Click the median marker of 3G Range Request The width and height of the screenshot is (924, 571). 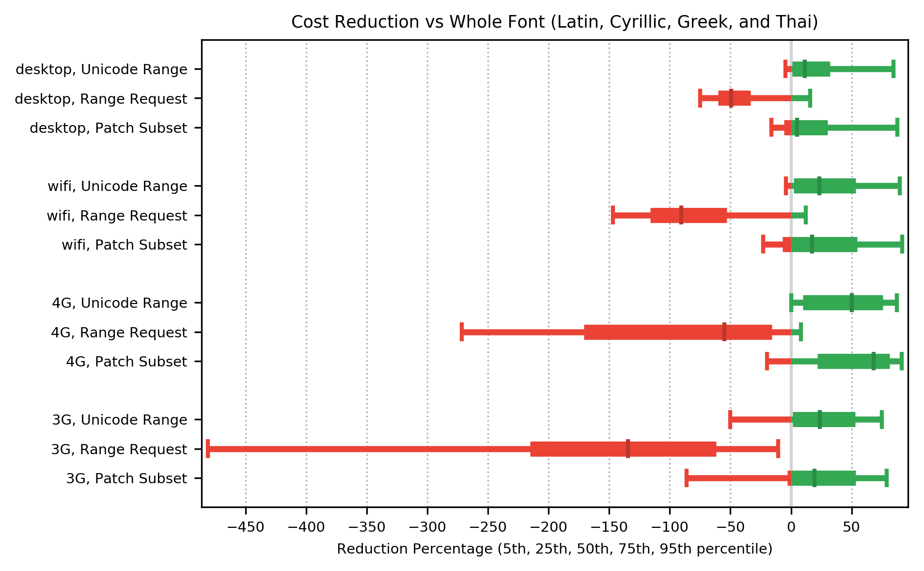click(627, 449)
